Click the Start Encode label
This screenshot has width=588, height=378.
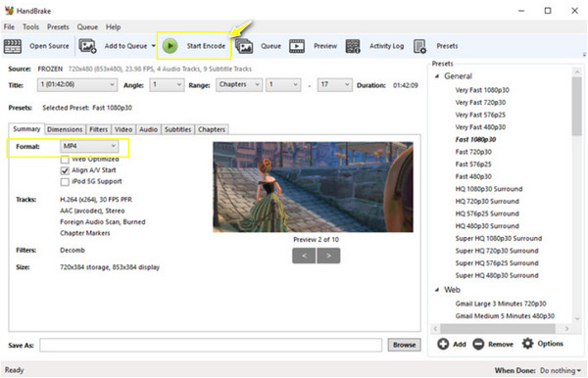pyautogui.click(x=206, y=46)
